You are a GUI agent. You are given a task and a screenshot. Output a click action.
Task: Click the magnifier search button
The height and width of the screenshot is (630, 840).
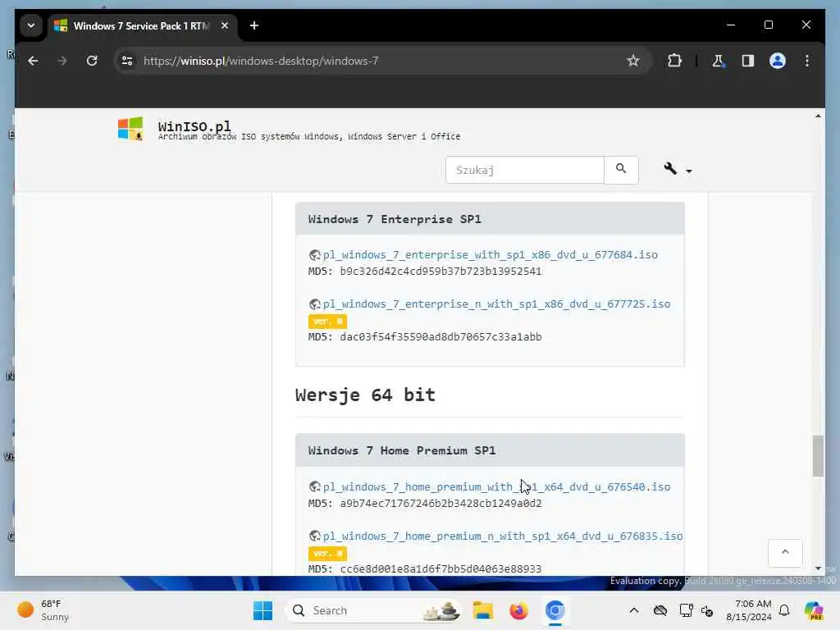pos(621,171)
